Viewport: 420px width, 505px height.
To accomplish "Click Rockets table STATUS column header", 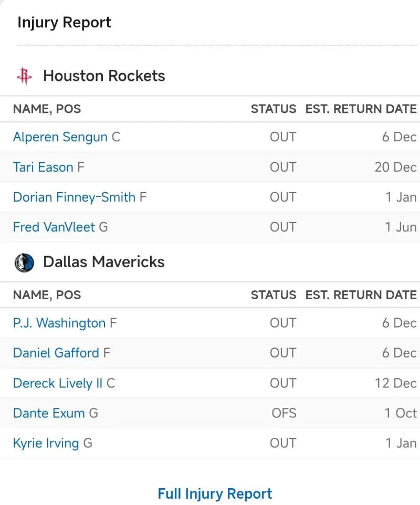I will 274,109.
